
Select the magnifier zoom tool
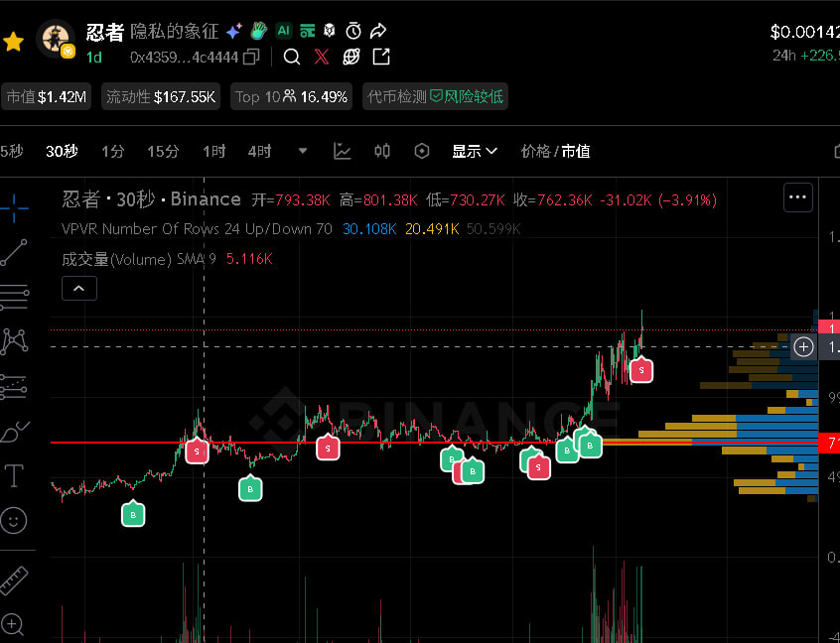14,626
